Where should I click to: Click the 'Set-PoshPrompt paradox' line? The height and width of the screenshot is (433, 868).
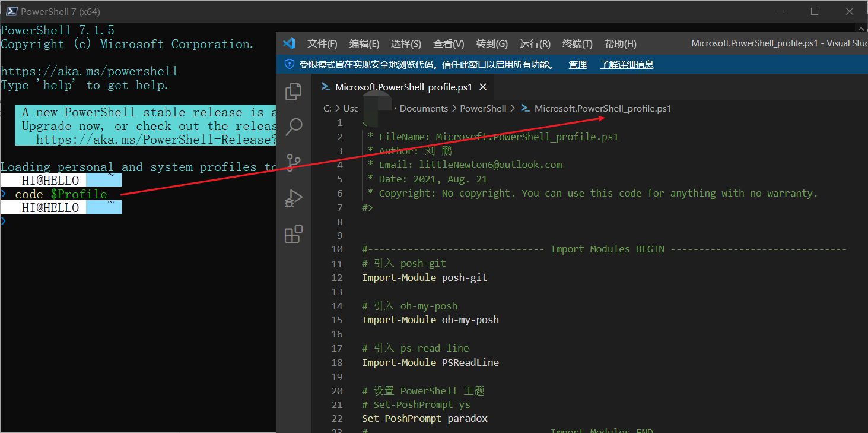(425, 418)
